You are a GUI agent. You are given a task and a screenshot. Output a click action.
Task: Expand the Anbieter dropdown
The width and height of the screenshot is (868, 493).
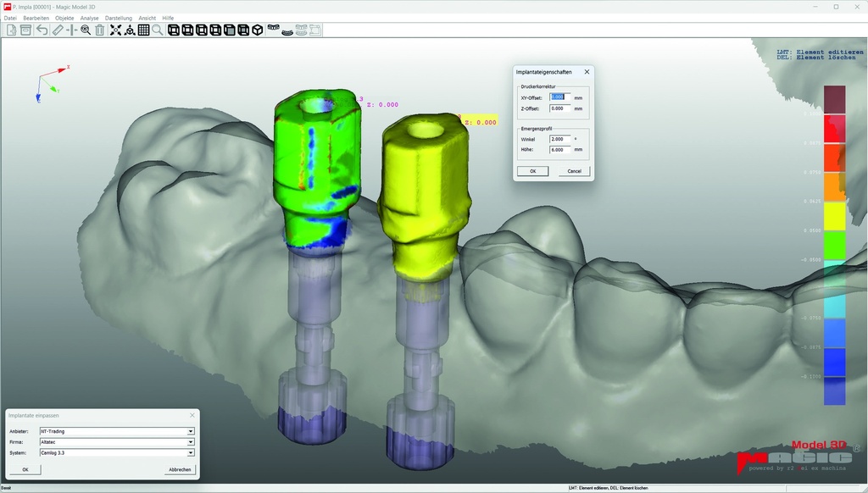pyautogui.click(x=191, y=431)
